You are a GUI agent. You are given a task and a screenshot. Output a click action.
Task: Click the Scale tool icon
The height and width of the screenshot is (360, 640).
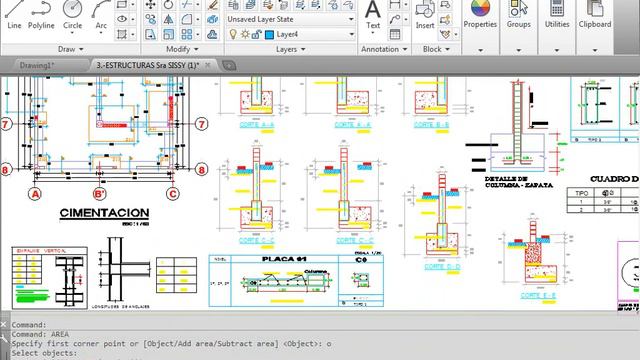click(x=168, y=34)
